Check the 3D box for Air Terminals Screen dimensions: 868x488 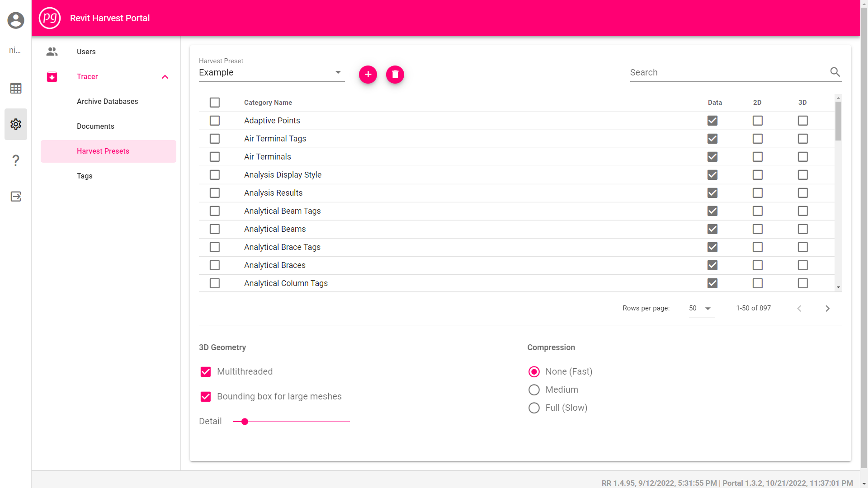click(x=802, y=157)
